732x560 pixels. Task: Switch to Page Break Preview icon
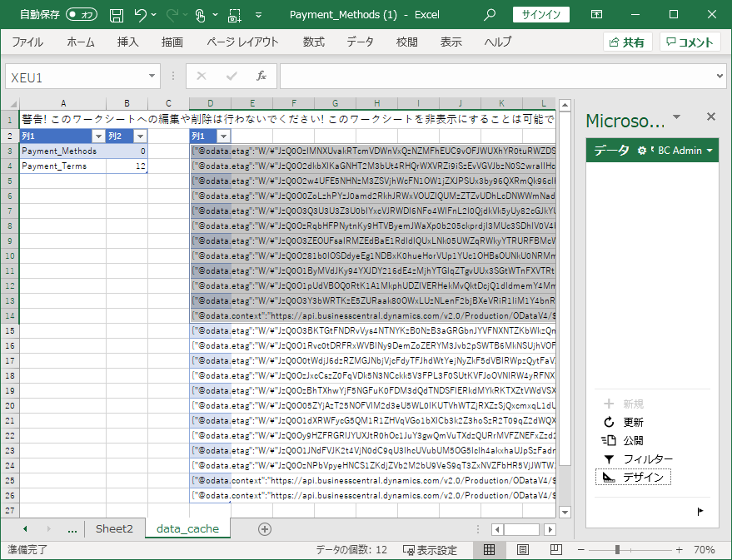click(x=556, y=550)
